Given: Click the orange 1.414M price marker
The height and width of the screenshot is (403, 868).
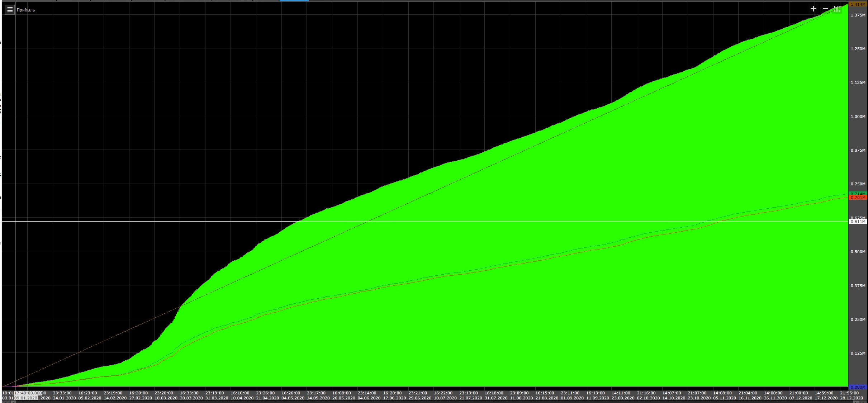Looking at the screenshot, I should (x=858, y=4).
